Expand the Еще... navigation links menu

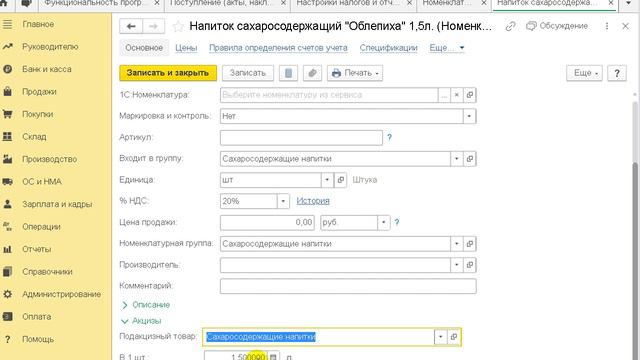pos(447,48)
